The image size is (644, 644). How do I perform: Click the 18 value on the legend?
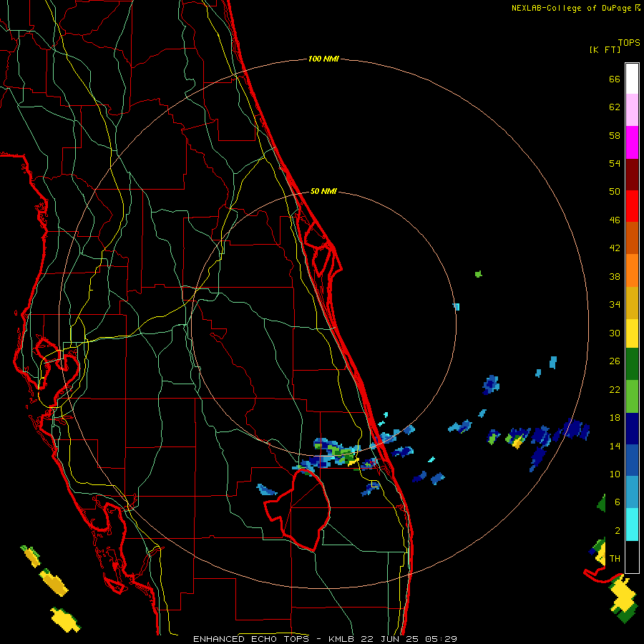(615, 418)
